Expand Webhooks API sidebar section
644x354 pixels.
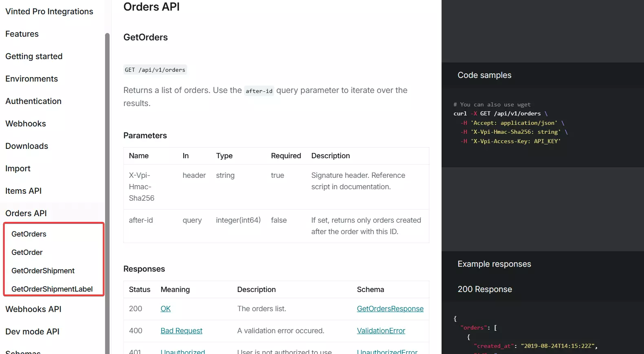click(x=33, y=309)
